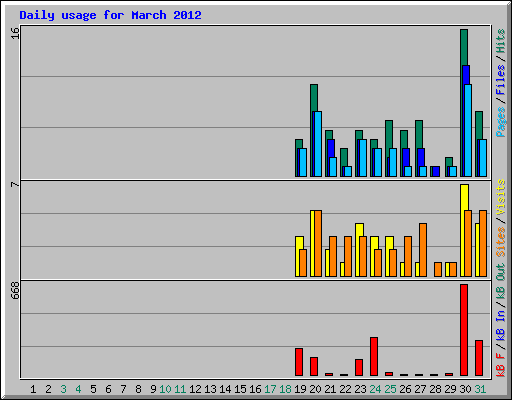The width and height of the screenshot is (512, 400).
Task: Select the day "27" label on the x-axis
Action: tap(420, 389)
